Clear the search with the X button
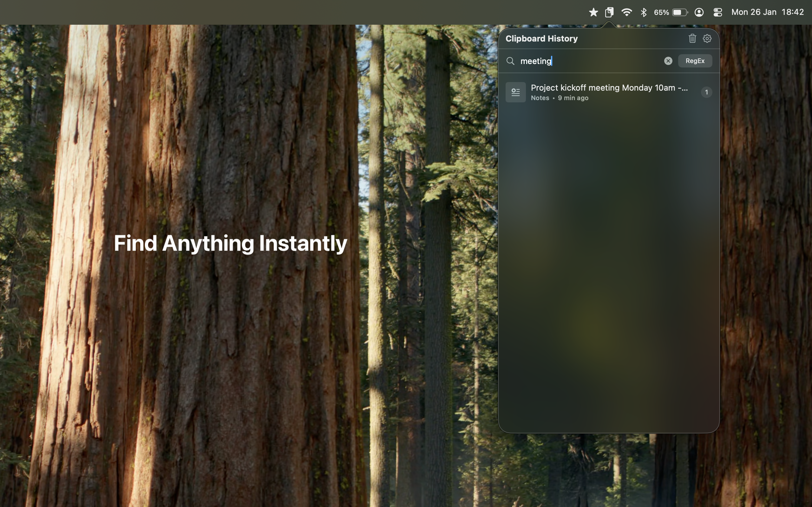This screenshot has width=812, height=507. click(668, 61)
